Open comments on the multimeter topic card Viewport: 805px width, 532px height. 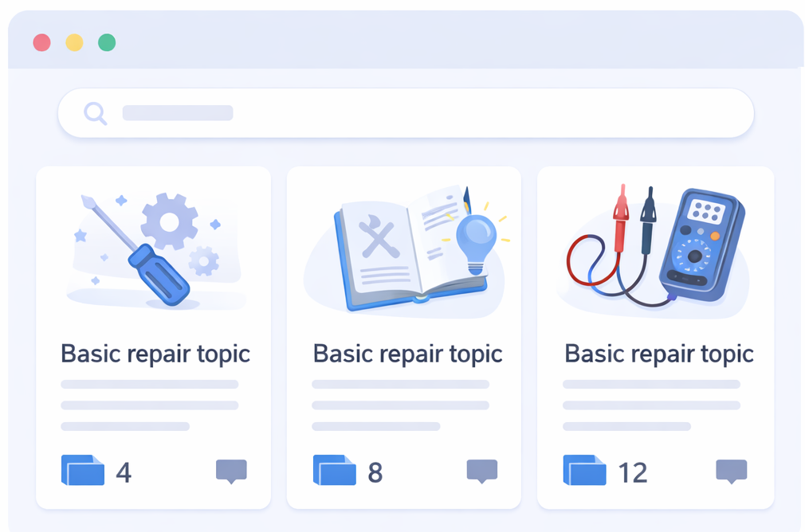pyautogui.click(x=732, y=471)
